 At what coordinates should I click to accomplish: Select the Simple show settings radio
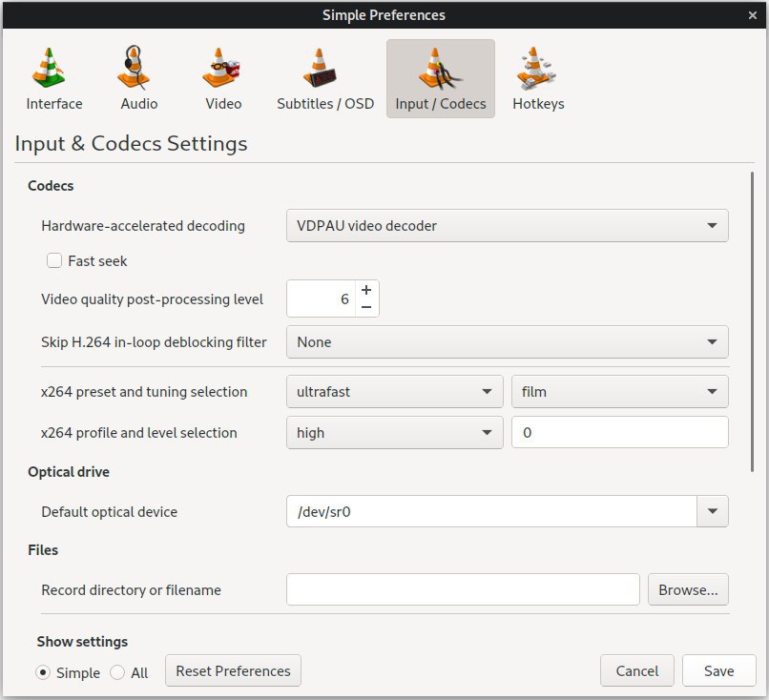(x=43, y=672)
